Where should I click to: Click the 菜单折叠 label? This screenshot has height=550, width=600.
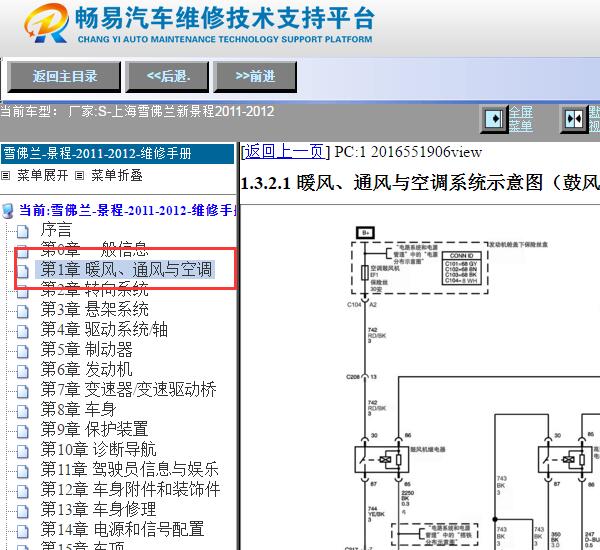coord(117,175)
